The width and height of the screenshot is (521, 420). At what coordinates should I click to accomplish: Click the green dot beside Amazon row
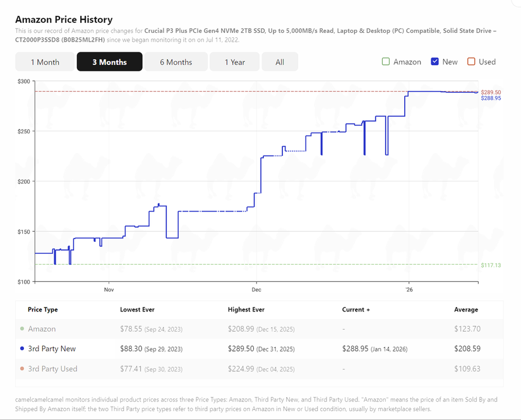pyautogui.click(x=22, y=329)
